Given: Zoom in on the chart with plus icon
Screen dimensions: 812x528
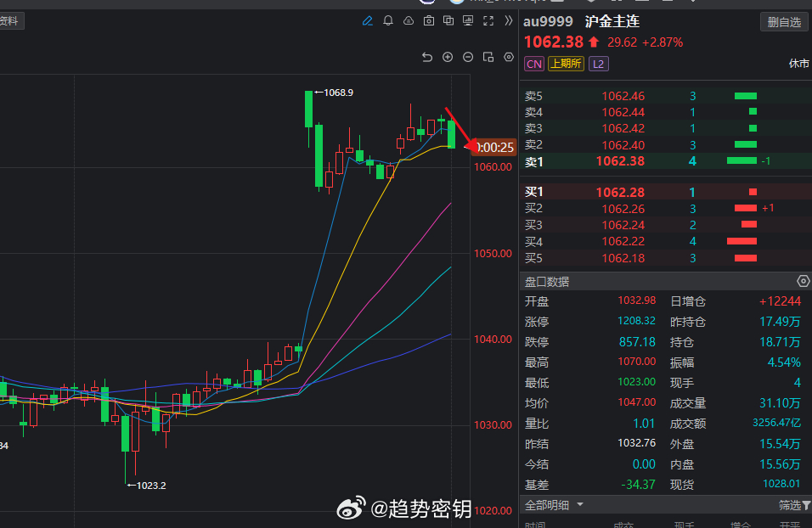Looking at the screenshot, I should coord(448,57).
